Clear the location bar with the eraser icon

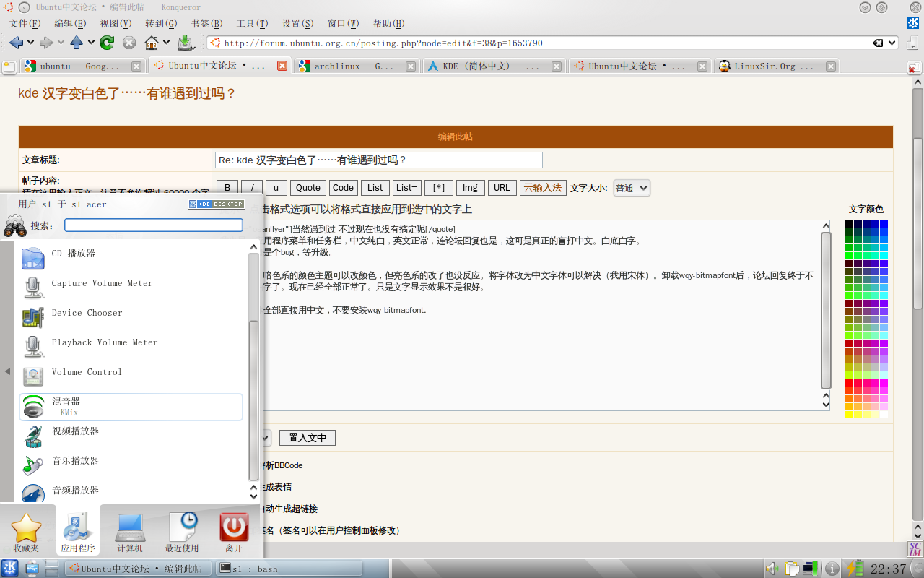[878, 43]
